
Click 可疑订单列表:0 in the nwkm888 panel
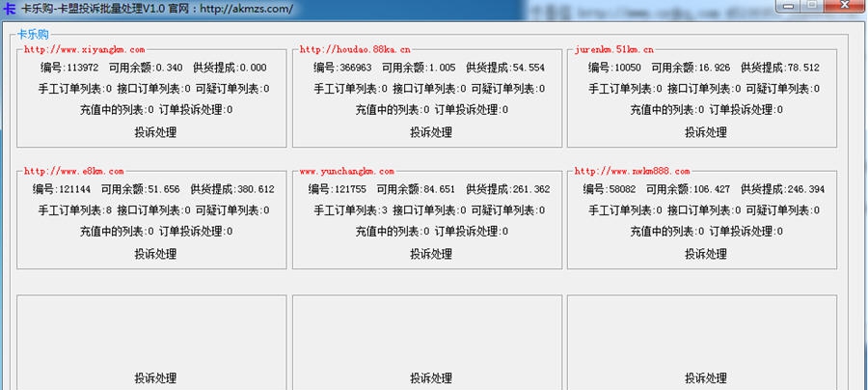click(783, 210)
